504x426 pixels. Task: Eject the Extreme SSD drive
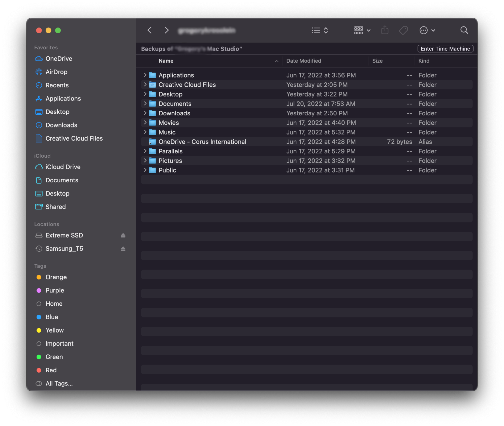coord(123,235)
